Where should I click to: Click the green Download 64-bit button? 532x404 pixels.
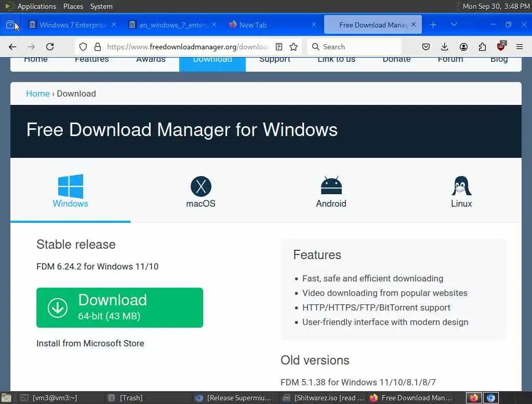120,307
